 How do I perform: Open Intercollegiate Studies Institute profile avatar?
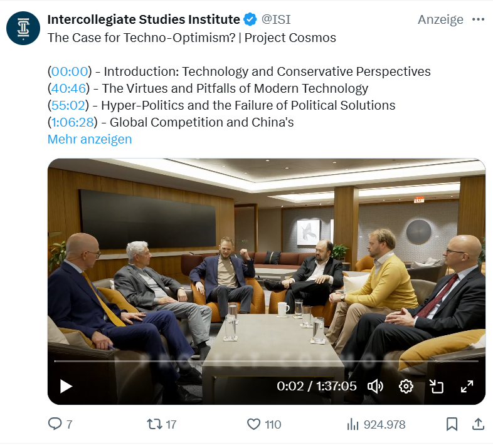(x=23, y=28)
